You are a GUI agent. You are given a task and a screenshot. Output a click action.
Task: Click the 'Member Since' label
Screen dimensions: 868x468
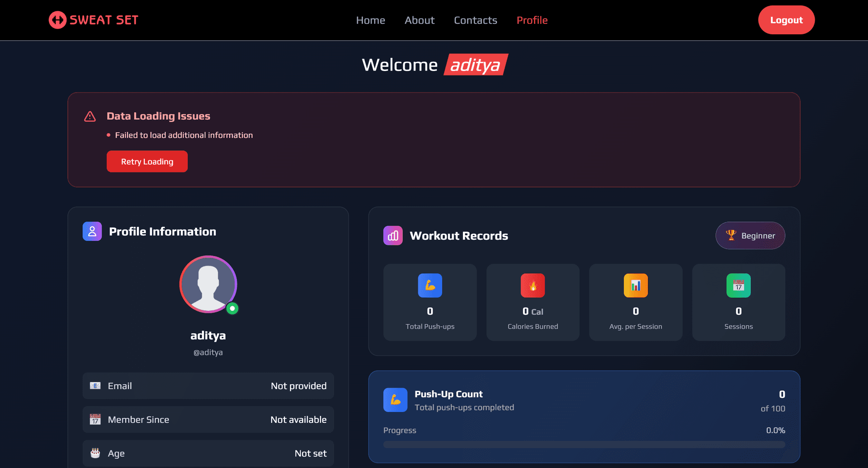[x=138, y=420]
